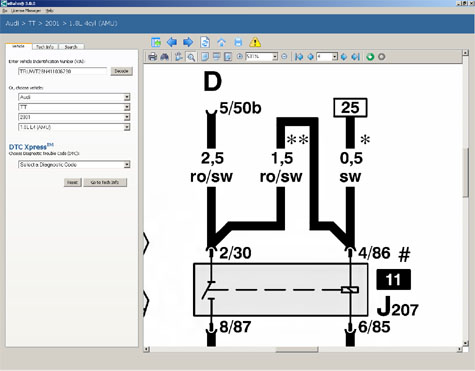Screen dimensions: 475x371
Task: Click the fit width view icon
Action: click(x=216, y=57)
